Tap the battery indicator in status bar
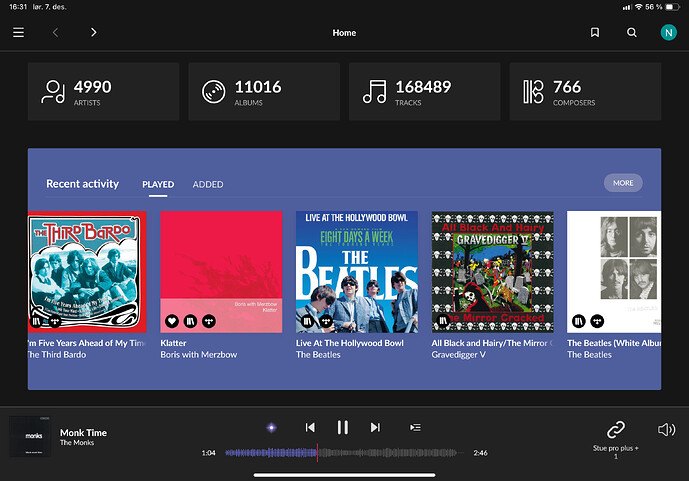689x481 pixels. click(x=672, y=7)
